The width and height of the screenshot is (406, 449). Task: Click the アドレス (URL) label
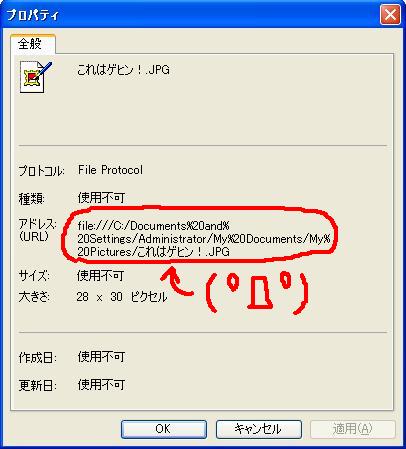tap(37, 230)
